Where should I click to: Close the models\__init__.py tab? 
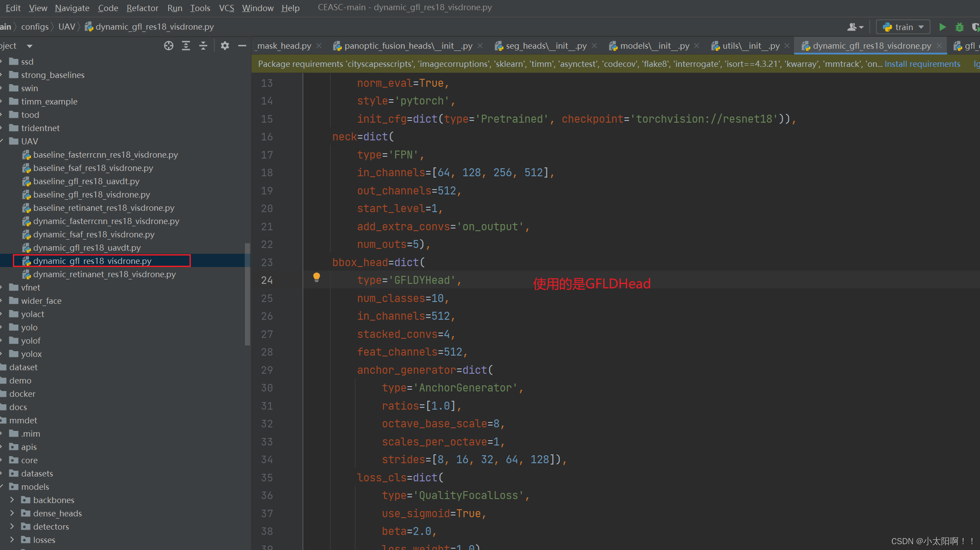[x=697, y=46]
